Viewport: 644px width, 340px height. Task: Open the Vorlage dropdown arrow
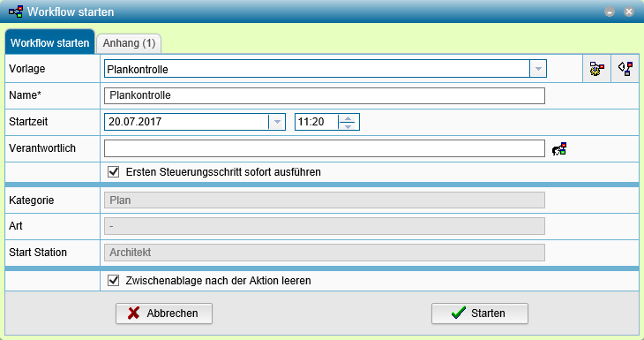tap(538, 69)
